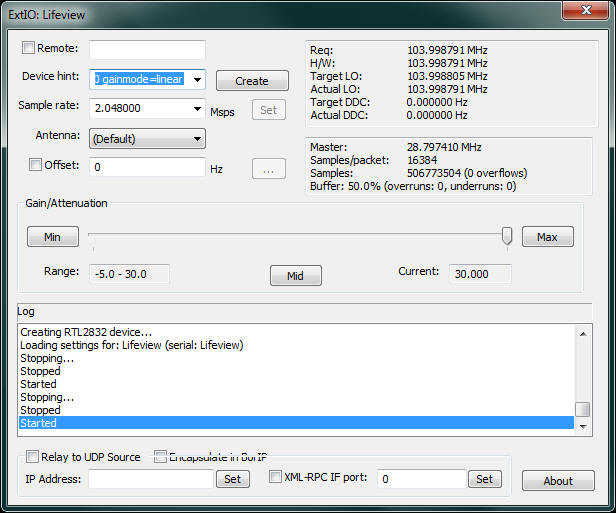Click the log scrollbar thumb

(x=583, y=409)
